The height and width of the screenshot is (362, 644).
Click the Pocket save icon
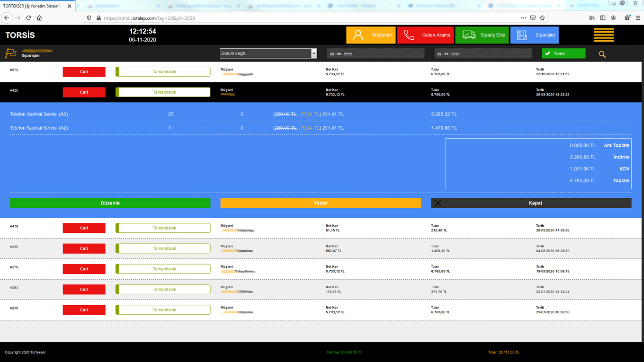(x=533, y=18)
